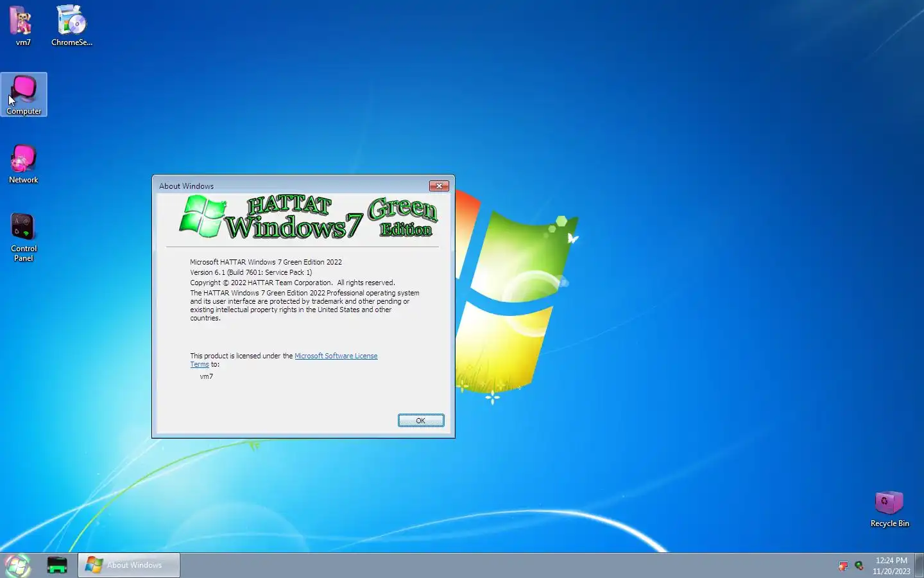Viewport: 924px width, 578px height.
Task: Open the clock showing 12:24 PM
Action: pos(891,566)
